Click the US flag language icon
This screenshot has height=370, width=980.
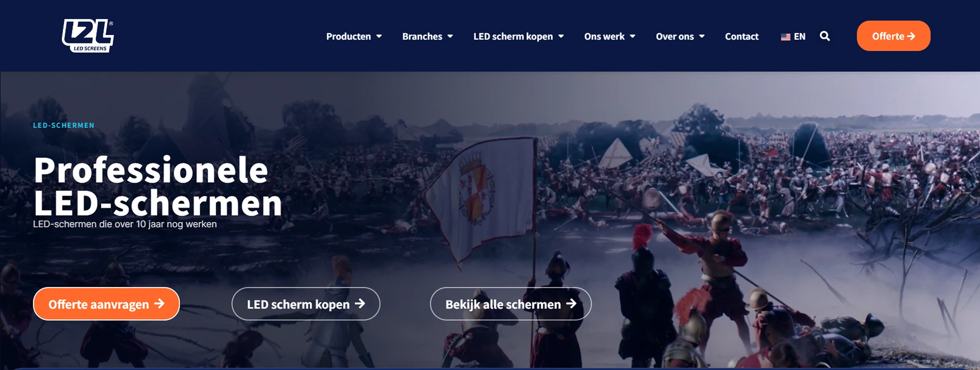click(785, 37)
